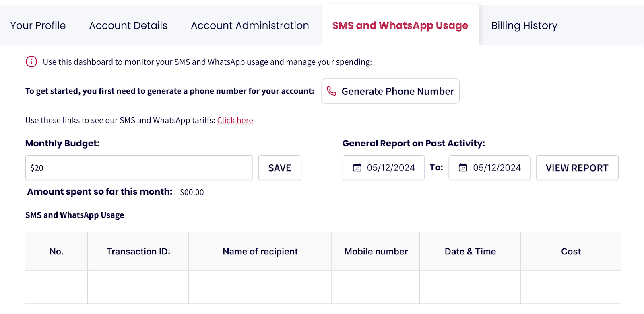The height and width of the screenshot is (314, 644).
Task: Click the end date calendar icon
Action: click(463, 168)
